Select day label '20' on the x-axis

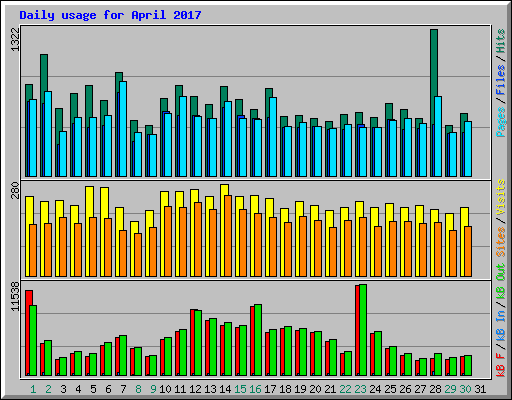315,389
